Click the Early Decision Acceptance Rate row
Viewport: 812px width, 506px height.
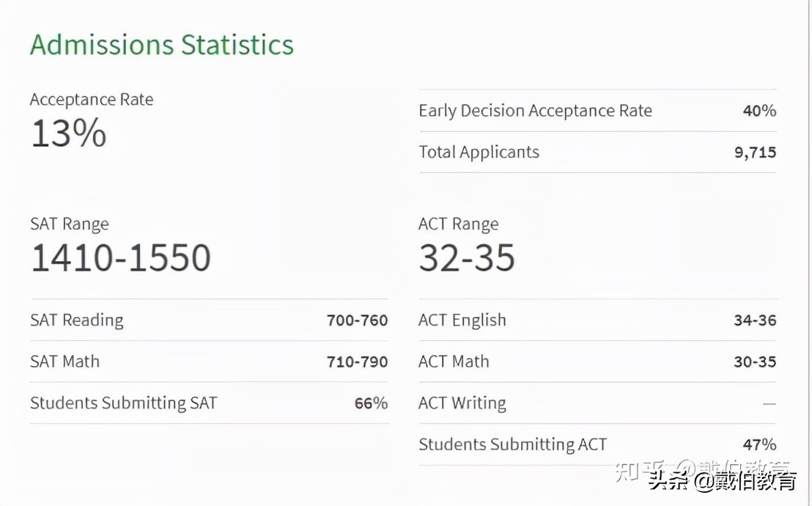click(535, 111)
